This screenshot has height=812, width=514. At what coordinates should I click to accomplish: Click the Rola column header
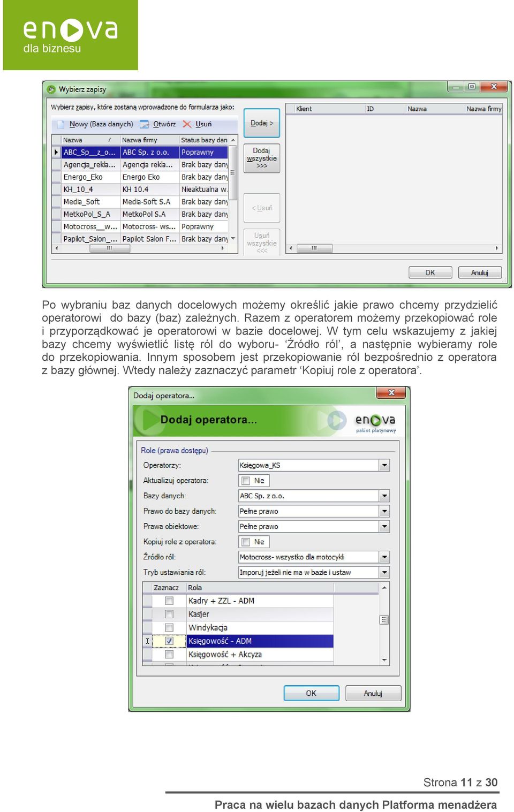click(x=260, y=588)
